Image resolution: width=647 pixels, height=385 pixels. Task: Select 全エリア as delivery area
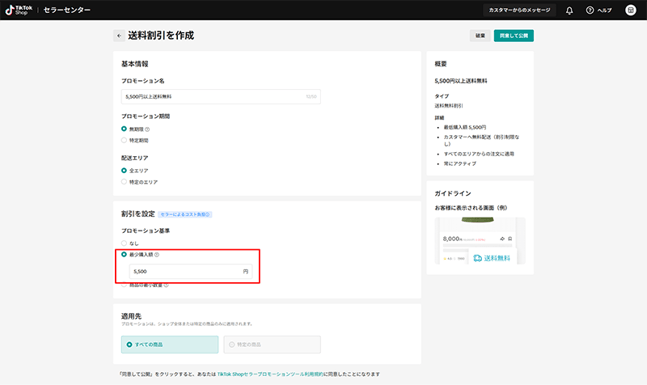click(124, 170)
